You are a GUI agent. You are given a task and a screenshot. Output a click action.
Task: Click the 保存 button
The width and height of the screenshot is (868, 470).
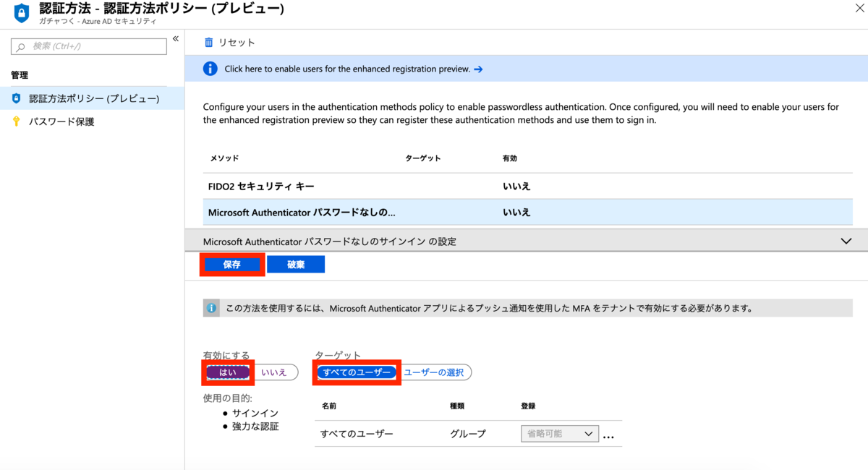coord(231,265)
